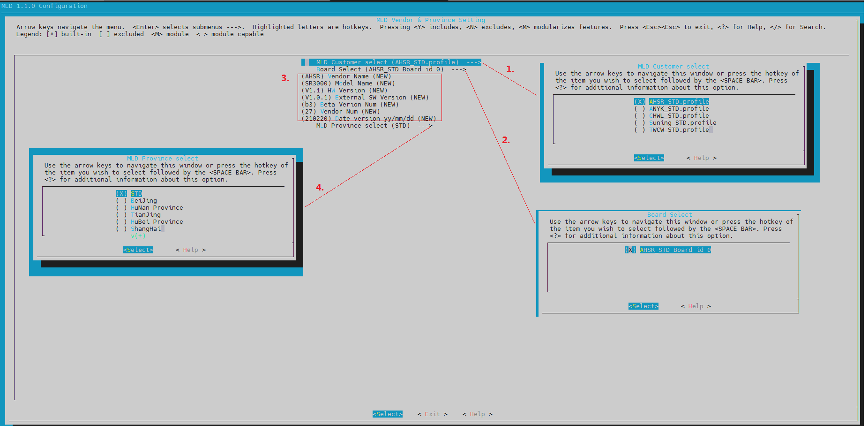The width and height of the screenshot is (868, 426).
Task: Select Suning_STD.profile radio option
Action: pyautogui.click(x=675, y=122)
